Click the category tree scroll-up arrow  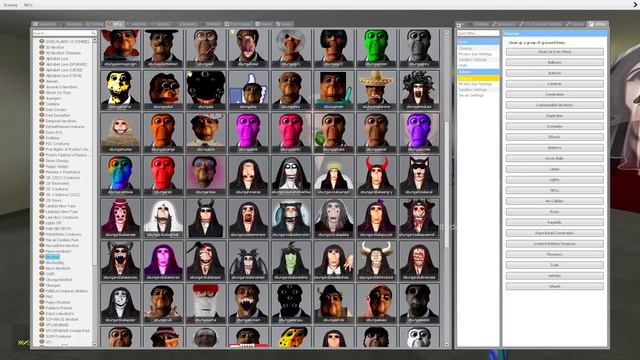tap(94, 40)
